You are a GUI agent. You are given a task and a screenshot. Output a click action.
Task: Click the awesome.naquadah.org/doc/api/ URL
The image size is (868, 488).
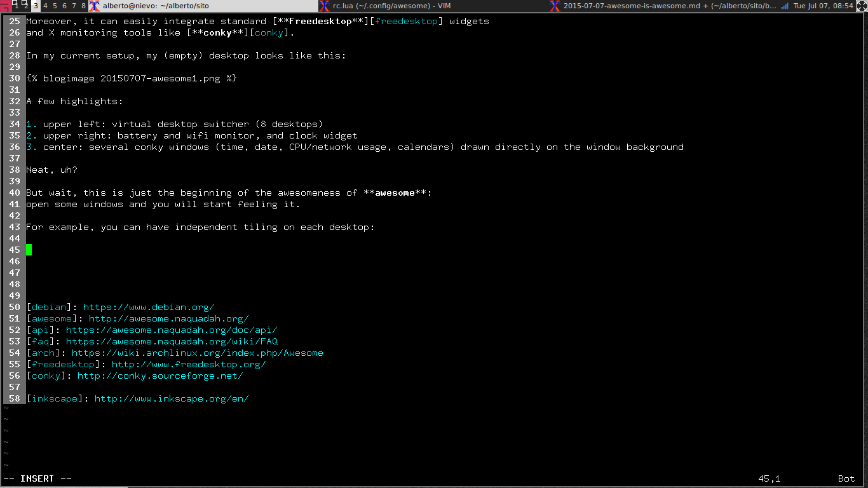coord(172,330)
